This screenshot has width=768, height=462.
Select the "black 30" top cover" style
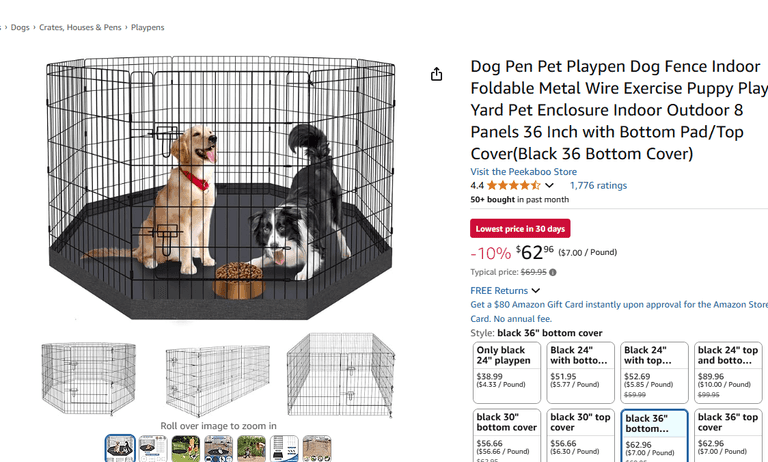pyautogui.click(x=581, y=434)
